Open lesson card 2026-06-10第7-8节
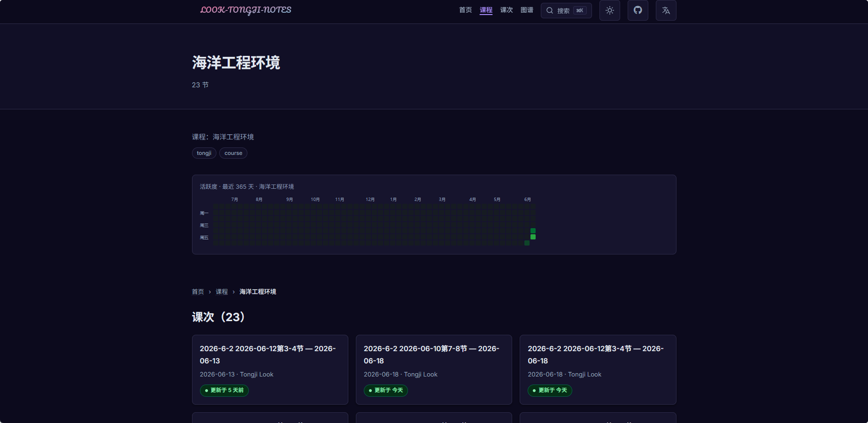The image size is (868, 423). [x=434, y=369]
